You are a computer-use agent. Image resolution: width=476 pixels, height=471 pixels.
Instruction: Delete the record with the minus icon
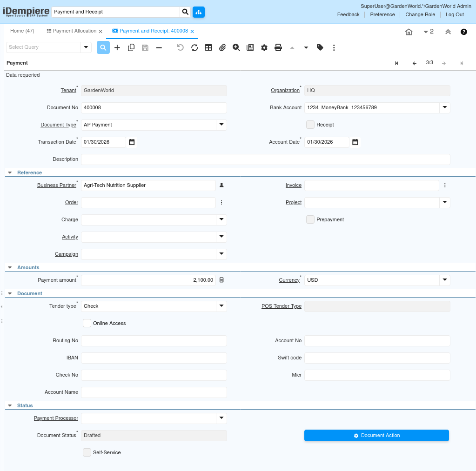click(x=159, y=47)
